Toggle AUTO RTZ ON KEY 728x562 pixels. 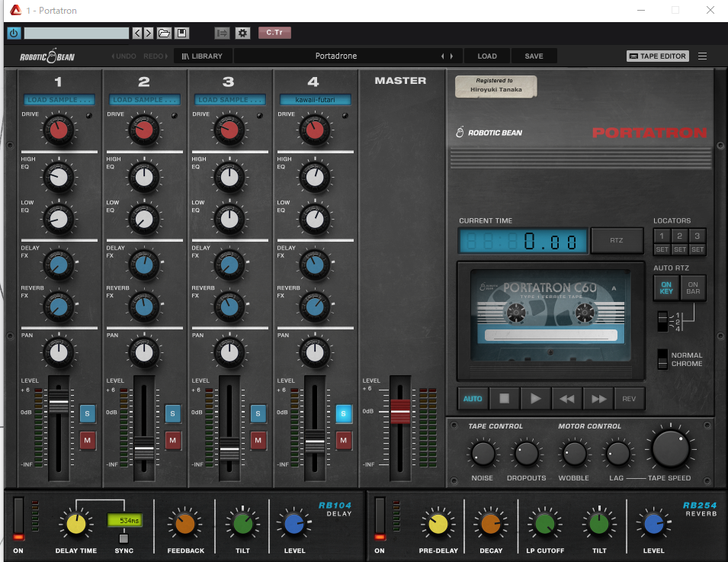[666, 288]
